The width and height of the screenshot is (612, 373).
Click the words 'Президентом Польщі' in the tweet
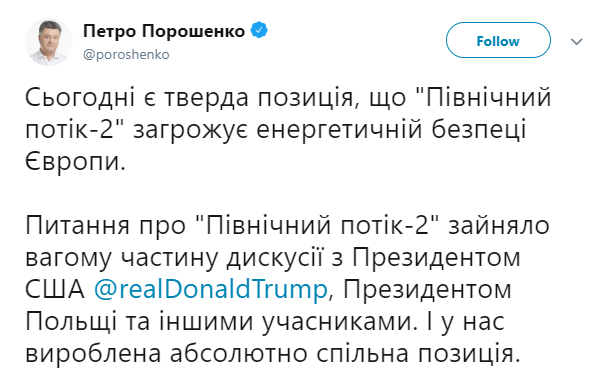269,306
